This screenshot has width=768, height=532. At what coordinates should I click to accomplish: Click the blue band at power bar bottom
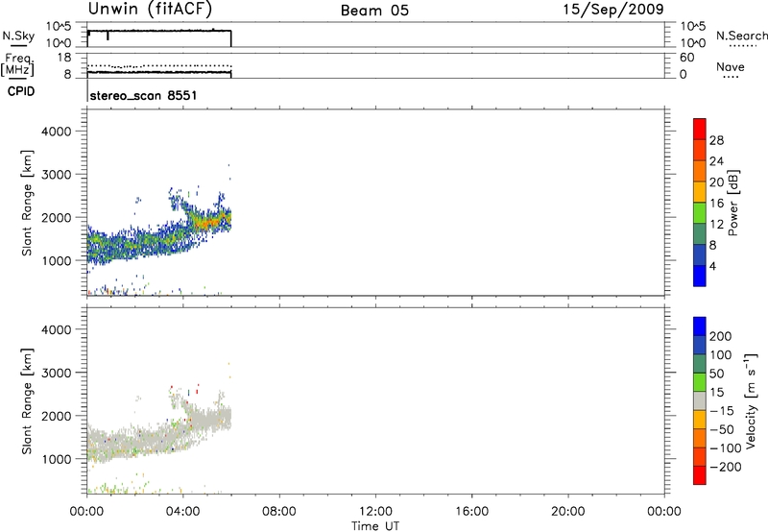(x=700, y=276)
